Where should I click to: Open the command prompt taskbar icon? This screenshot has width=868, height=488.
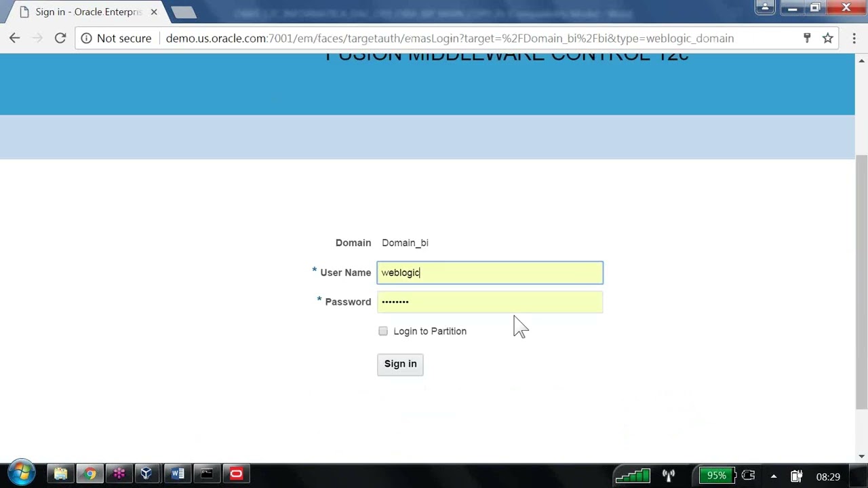(x=207, y=474)
